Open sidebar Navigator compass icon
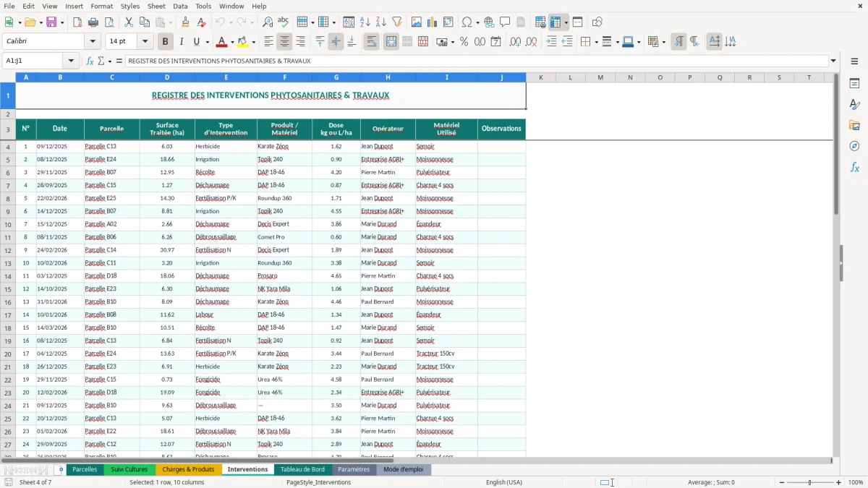Viewport: 868px width, 488px height. click(x=854, y=146)
